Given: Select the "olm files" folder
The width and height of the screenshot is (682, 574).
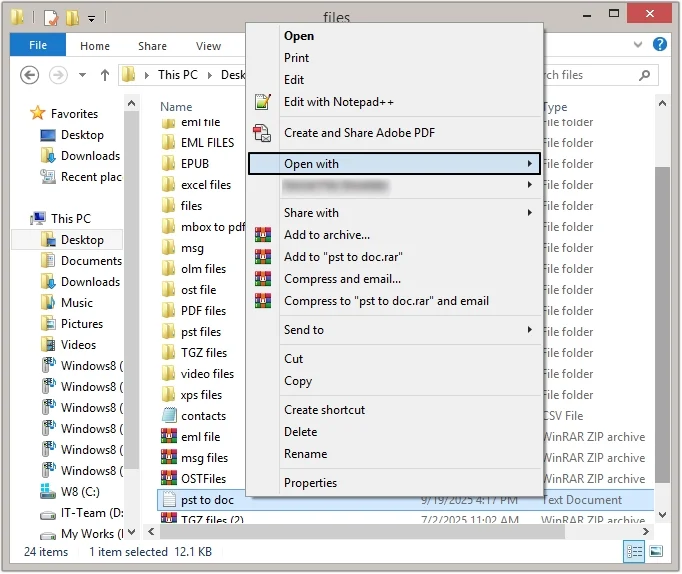Looking at the screenshot, I should 194,269.
